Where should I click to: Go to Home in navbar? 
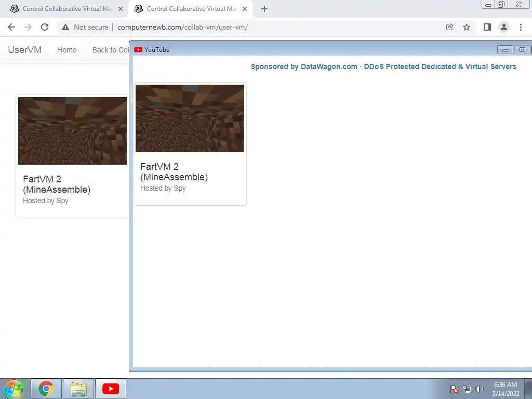tap(66, 50)
